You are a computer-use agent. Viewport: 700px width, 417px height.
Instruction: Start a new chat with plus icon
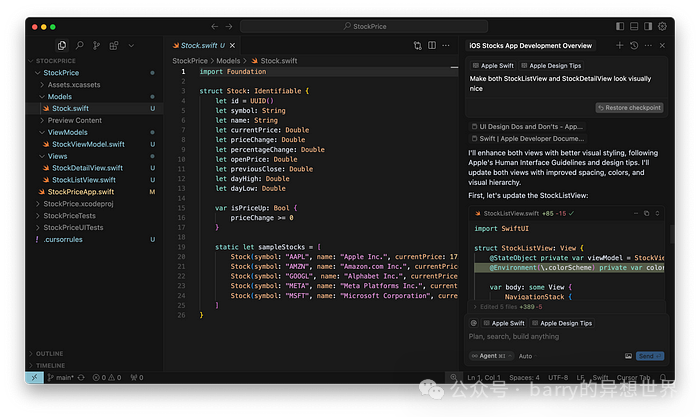coord(620,45)
